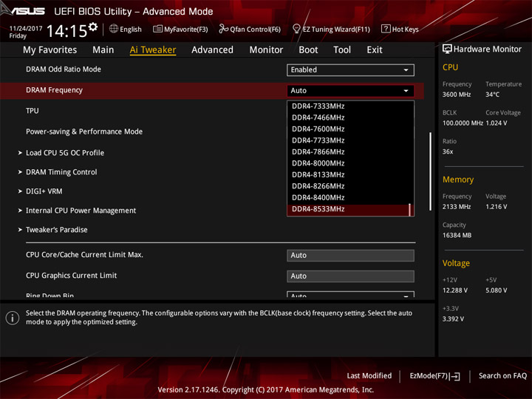This screenshot has width=532, height=399.
Task: Open the Tool tab
Action: pos(342,50)
